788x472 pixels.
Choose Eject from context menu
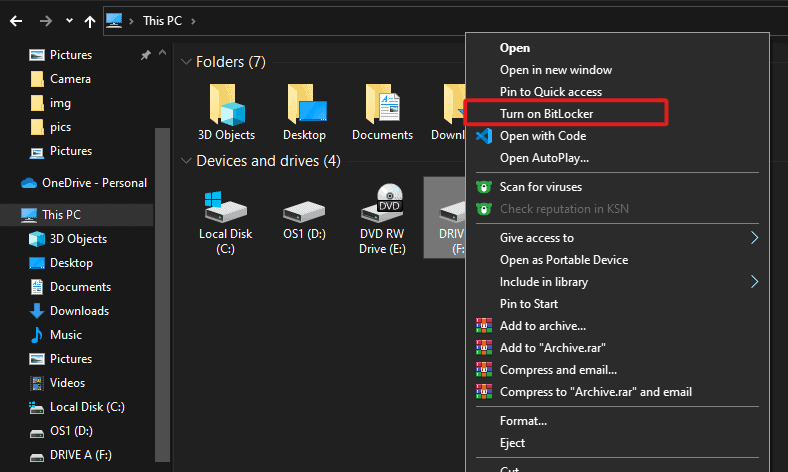point(512,443)
